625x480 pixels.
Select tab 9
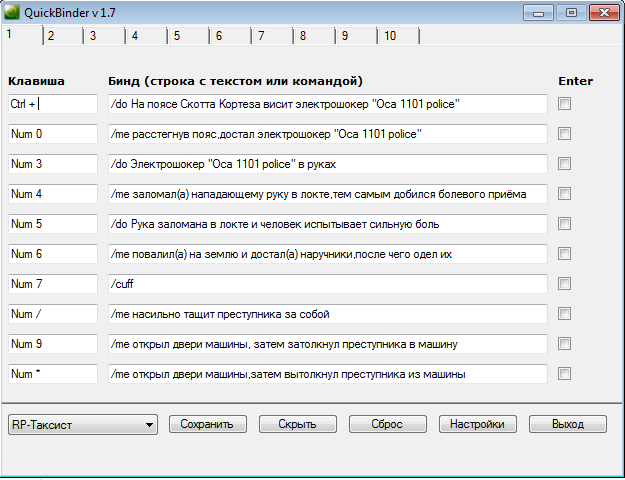coord(357,36)
